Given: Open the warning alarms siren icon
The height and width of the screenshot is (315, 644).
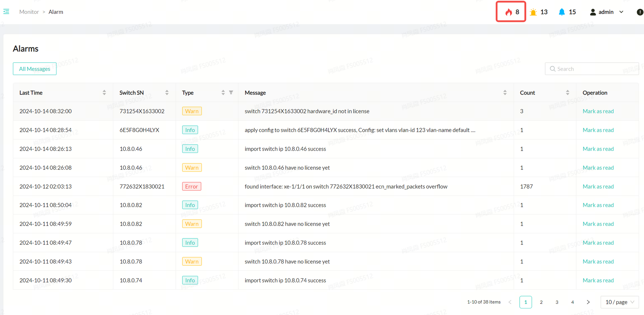Looking at the screenshot, I should (533, 12).
